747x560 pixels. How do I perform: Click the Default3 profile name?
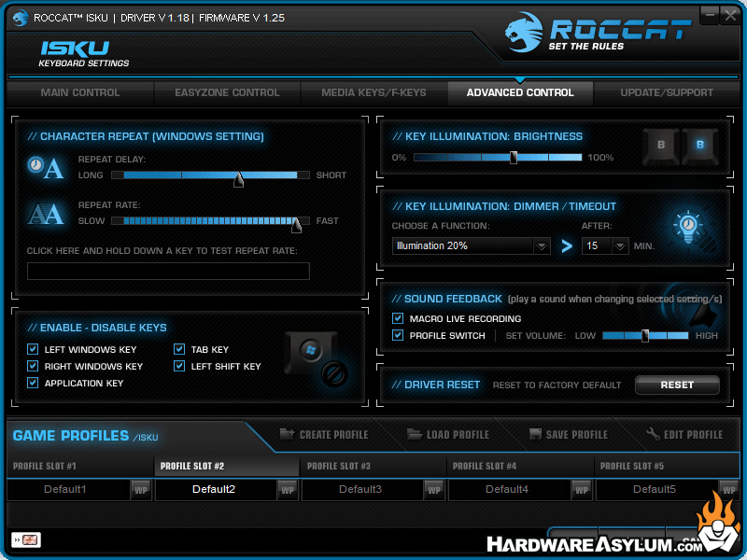[x=360, y=489]
